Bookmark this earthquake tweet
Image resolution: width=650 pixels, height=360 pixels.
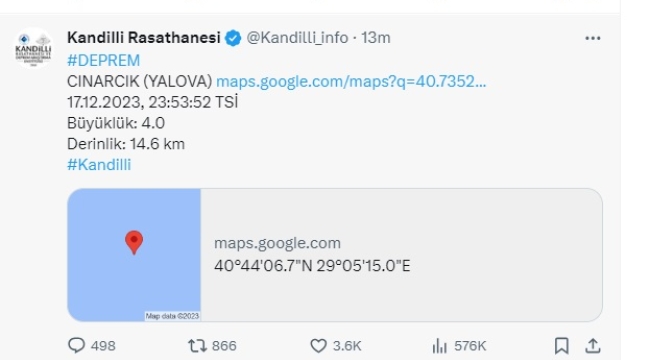(x=561, y=345)
